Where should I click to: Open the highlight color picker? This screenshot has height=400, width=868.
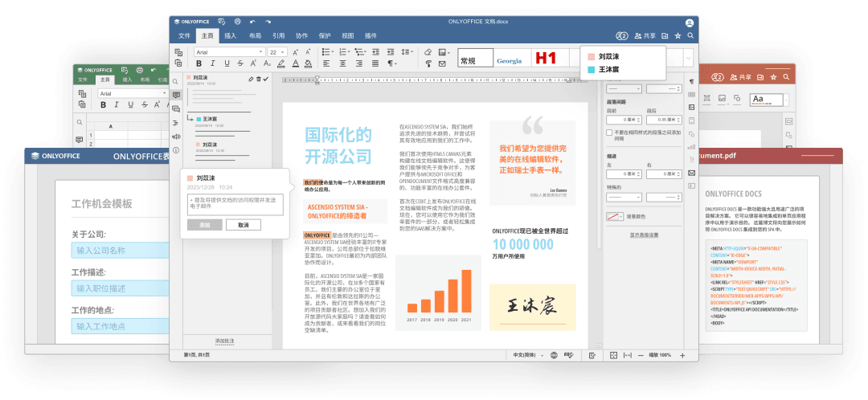click(x=281, y=63)
